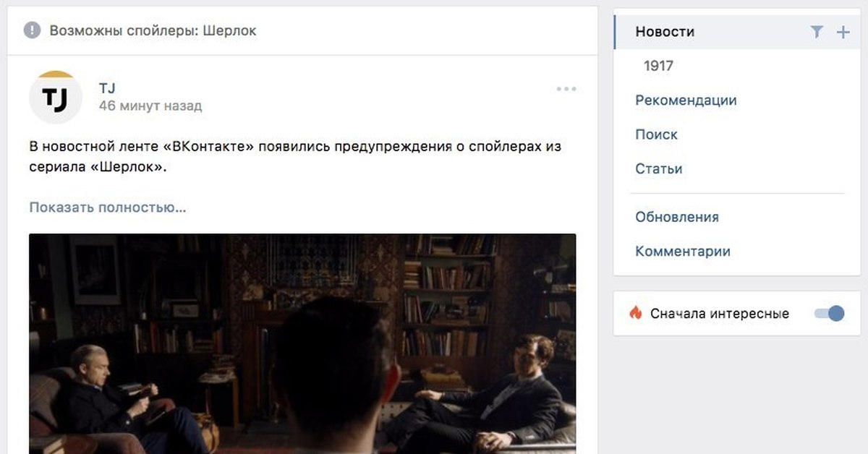Viewport: 868px width, 454px height.
Task: Toggle the Сначала интересные switch off
Action: click(x=829, y=313)
